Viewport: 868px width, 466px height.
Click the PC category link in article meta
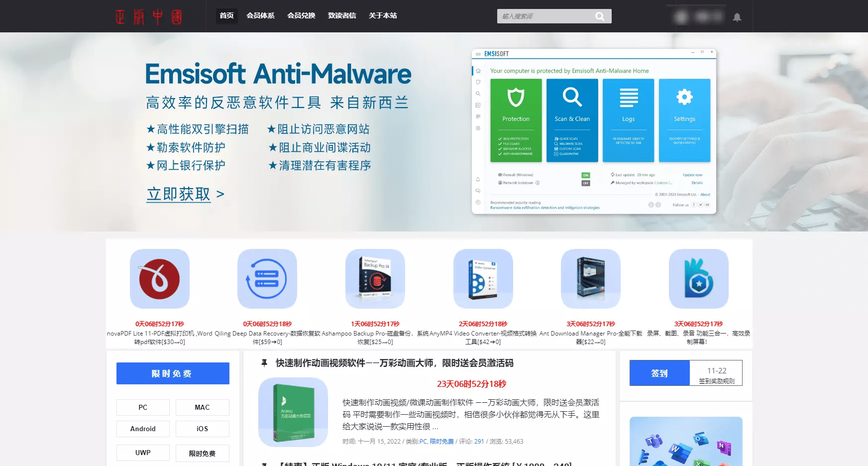tap(423, 442)
